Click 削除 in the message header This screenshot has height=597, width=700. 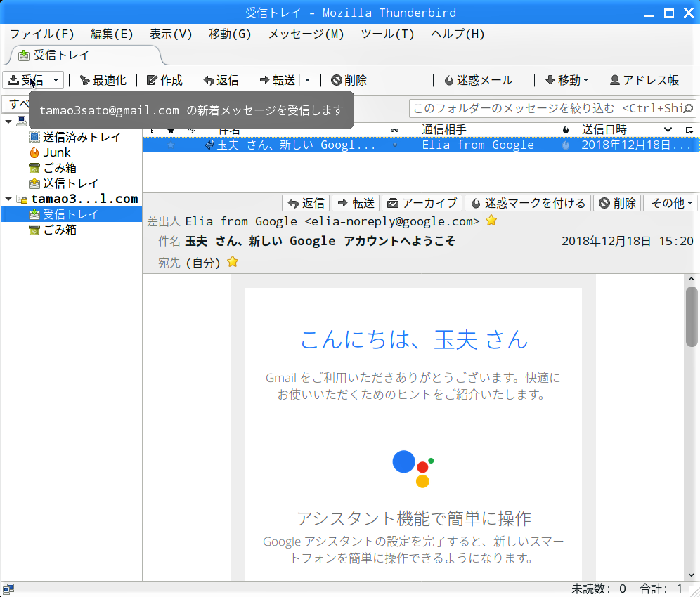tap(617, 203)
